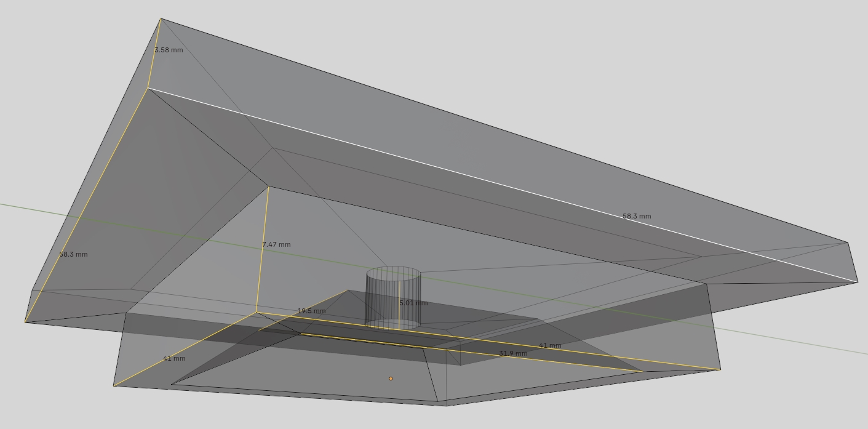Screen dimensions: 868x429
Task: Select the cylinder mesh in the center
Action: tap(393, 298)
